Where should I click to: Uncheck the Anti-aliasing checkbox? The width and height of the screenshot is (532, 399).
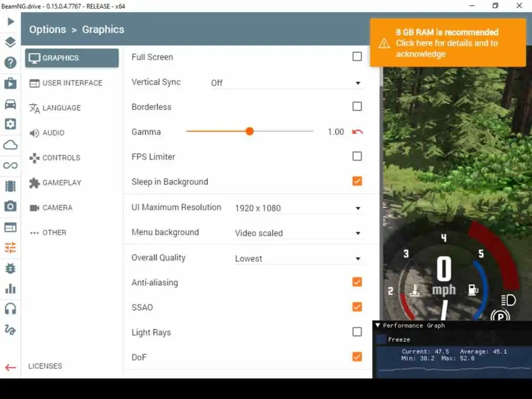357,282
